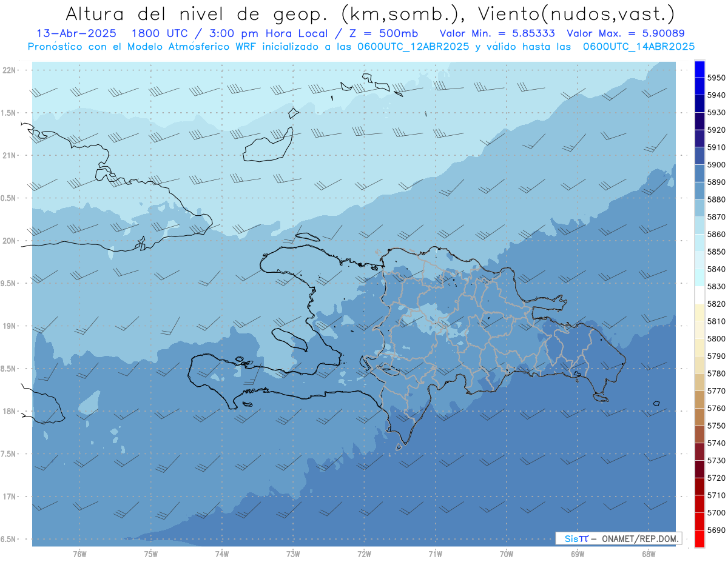Screen dimensions: 728x562
Task: Click the latitude label '17N'
Action: pos(10,497)
